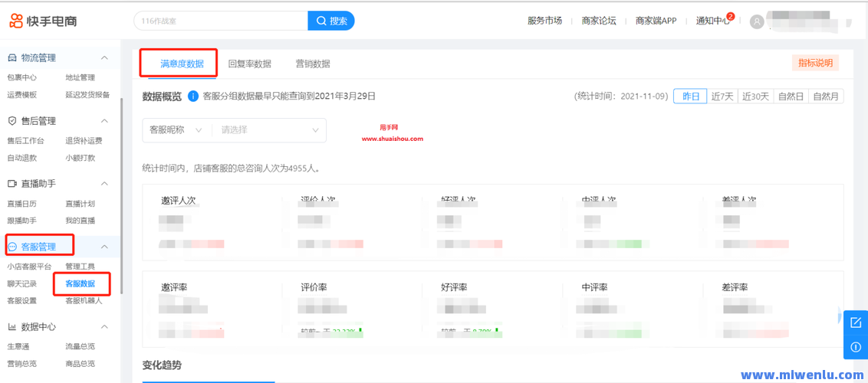Collapse the 直播助手 sidebar section
The image size is (868, 383).
(x=105, y=184)
